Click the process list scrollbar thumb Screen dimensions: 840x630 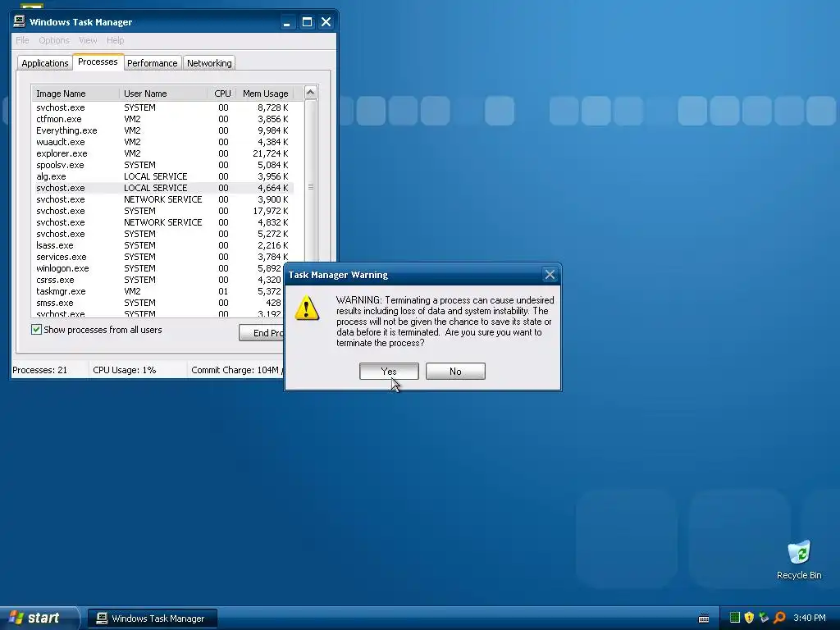coord(311,186)
